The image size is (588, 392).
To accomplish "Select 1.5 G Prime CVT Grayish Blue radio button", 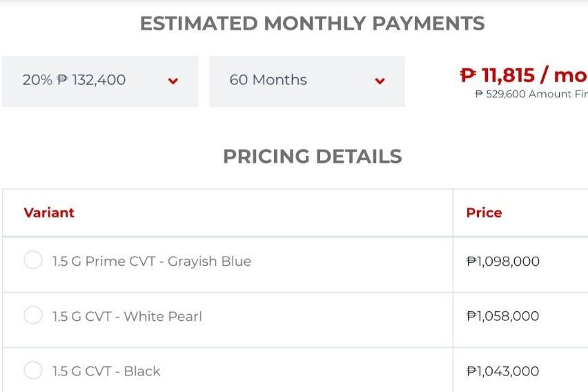I will pos(33,260).
